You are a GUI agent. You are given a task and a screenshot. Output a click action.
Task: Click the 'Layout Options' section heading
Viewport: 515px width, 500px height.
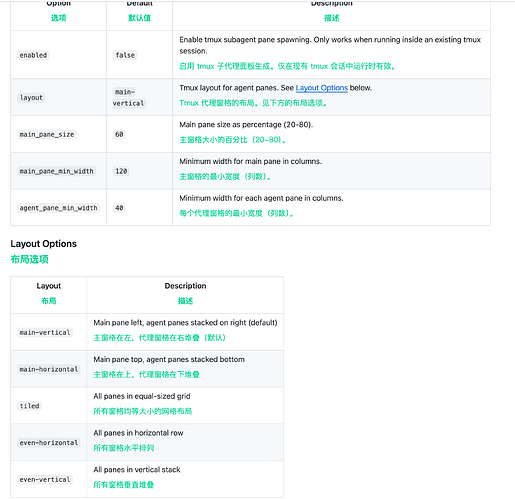[x=43, y=244]
